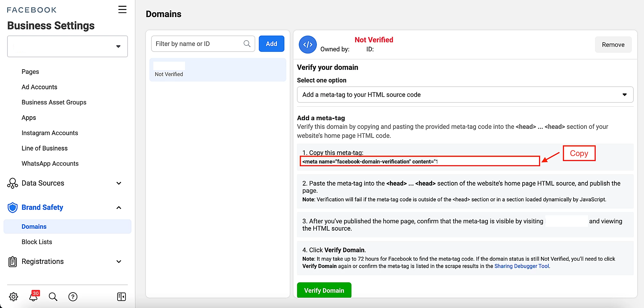Toggle the sidebar panel layout icon
Image resolution: width=644 pixels, height=308 pixels.
coord(121,297)
